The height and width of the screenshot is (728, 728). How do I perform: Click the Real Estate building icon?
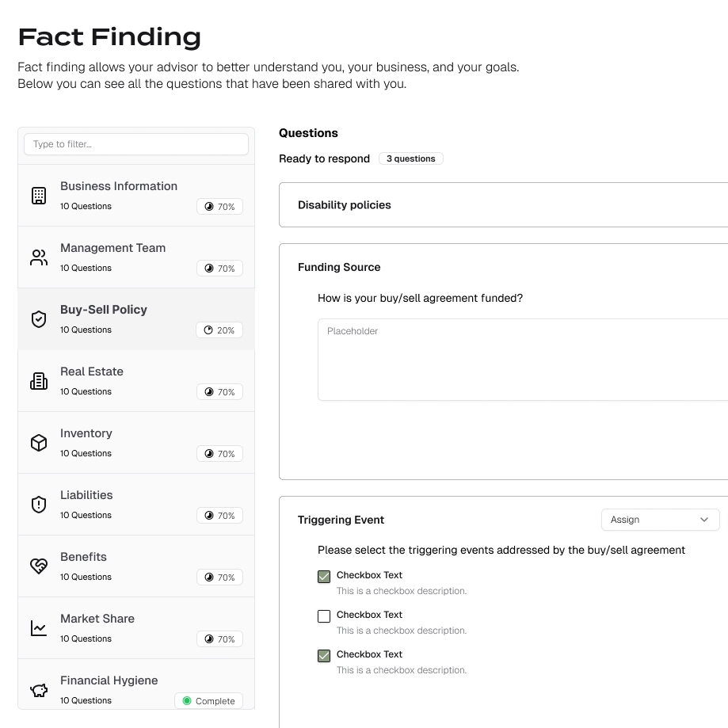38,380
